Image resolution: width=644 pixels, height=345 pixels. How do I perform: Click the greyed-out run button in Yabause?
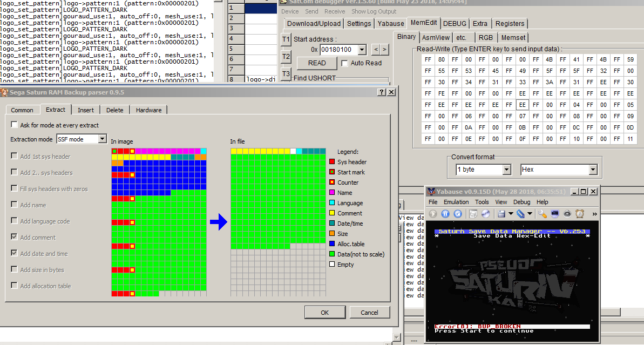(x=432, y=214)
